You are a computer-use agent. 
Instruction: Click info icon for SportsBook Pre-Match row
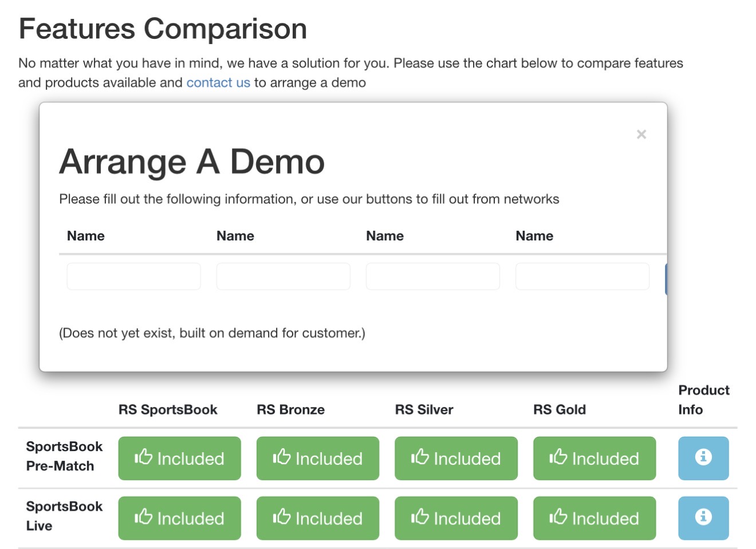click(x=703, y=457)
